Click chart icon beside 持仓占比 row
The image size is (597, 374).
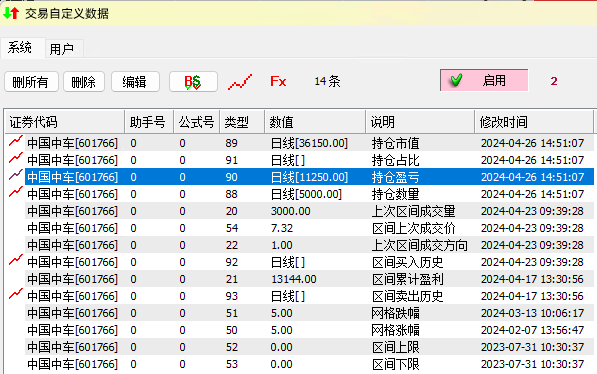point(16,158)
